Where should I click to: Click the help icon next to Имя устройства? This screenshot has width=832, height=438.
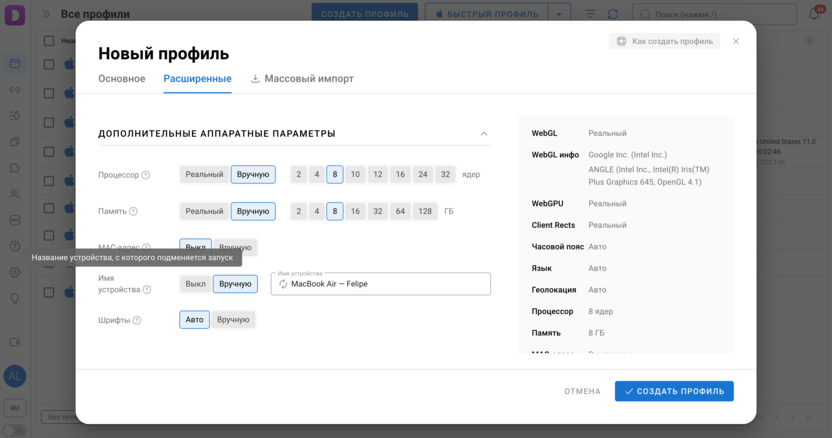pos(147,289)
